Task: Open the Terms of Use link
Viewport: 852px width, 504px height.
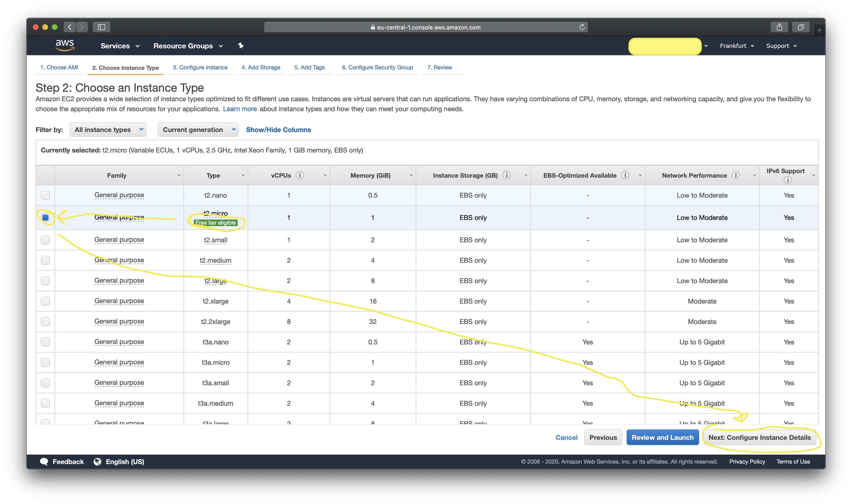Action: (x=793, y=461)
